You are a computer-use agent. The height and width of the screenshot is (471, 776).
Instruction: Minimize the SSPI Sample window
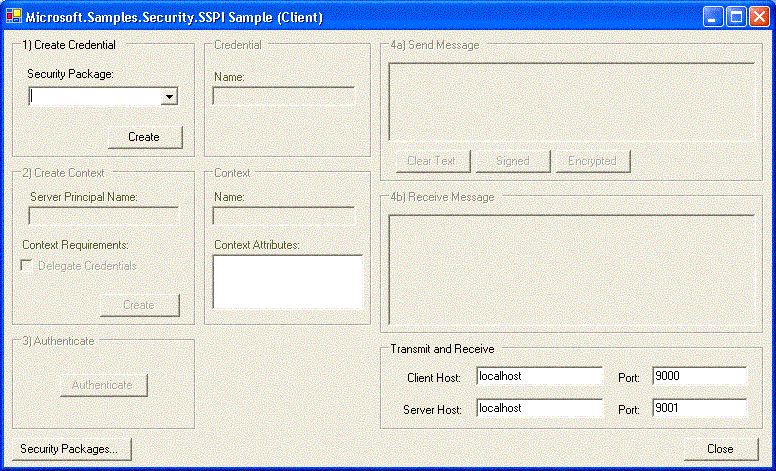(x=713, y=17)
